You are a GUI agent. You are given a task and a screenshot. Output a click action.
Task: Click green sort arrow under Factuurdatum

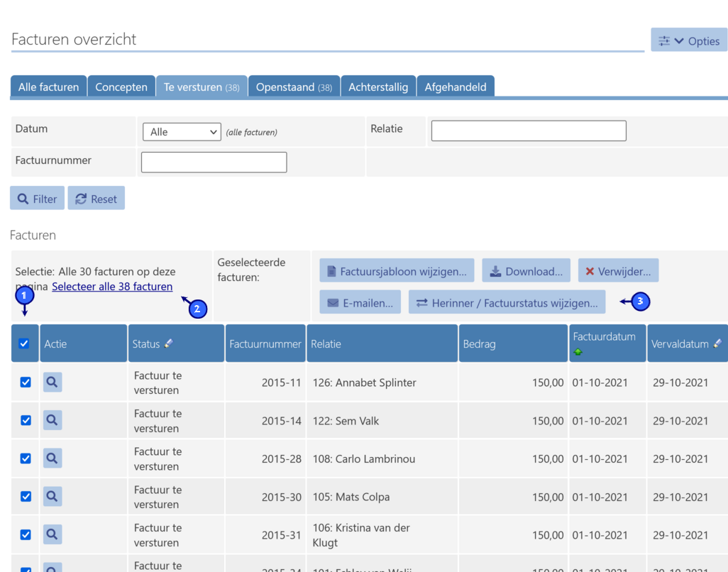(x=578, y=352)
